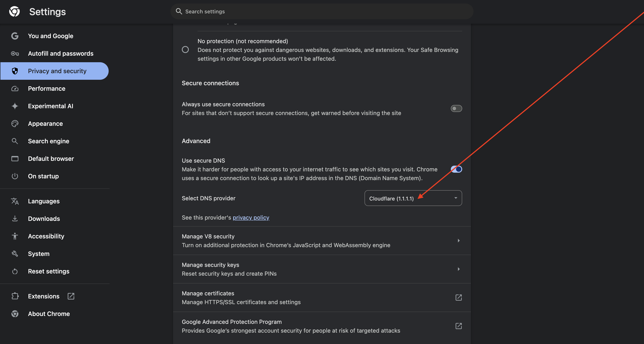This screenshot has height=344, width=644.
Task: Select the No protection radio button
Action: [185, 50]
